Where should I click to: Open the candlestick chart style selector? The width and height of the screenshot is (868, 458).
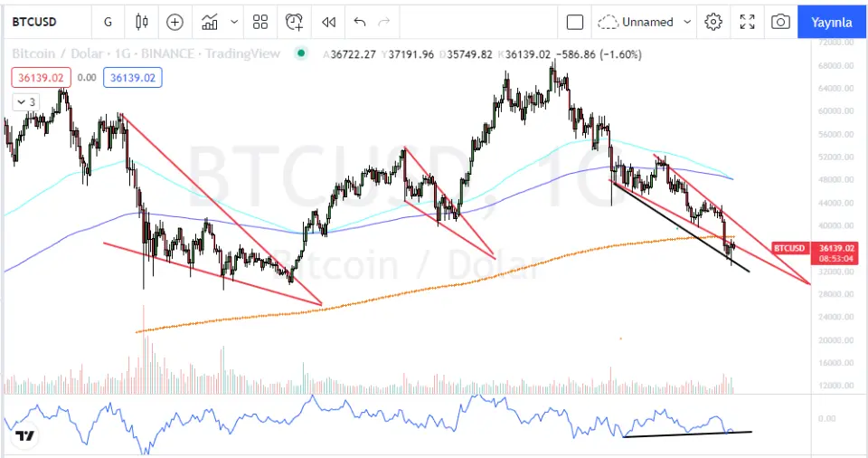click(140, 22)
